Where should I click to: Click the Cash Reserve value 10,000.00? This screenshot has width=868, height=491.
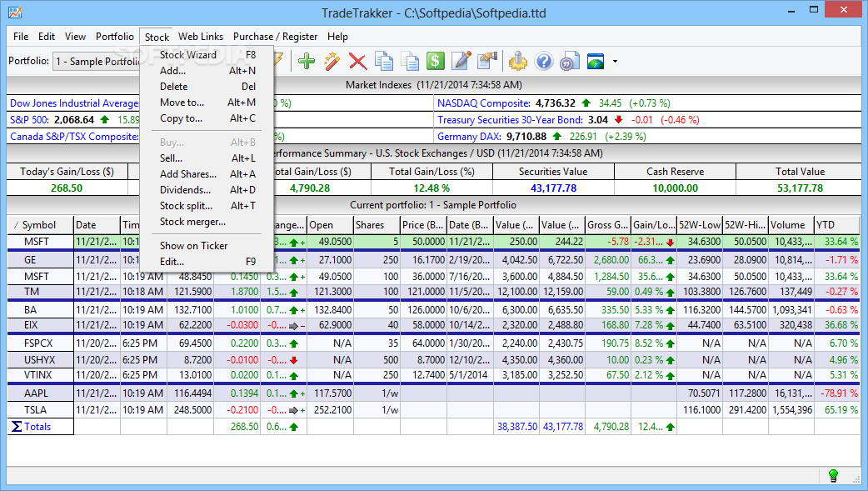coord(676,188)
